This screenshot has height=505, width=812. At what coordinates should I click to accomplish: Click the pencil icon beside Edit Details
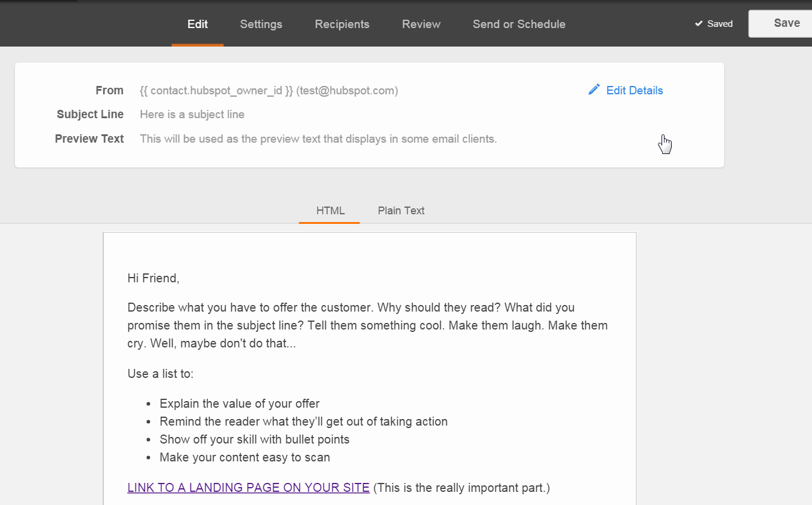point(593,90)
